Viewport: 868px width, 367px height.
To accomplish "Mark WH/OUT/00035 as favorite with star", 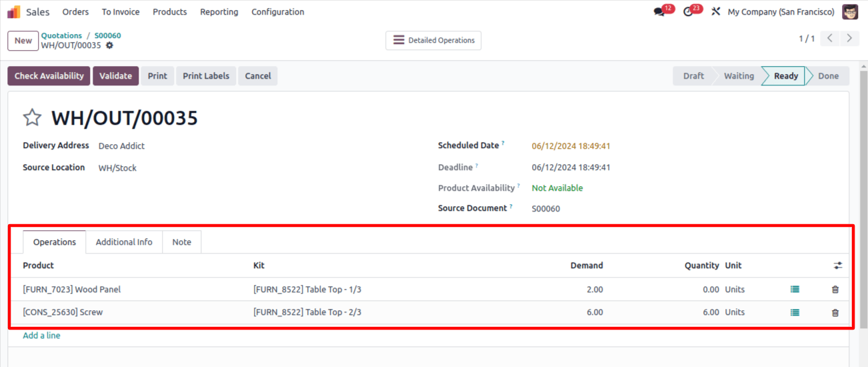I will (x=32, y=118).
